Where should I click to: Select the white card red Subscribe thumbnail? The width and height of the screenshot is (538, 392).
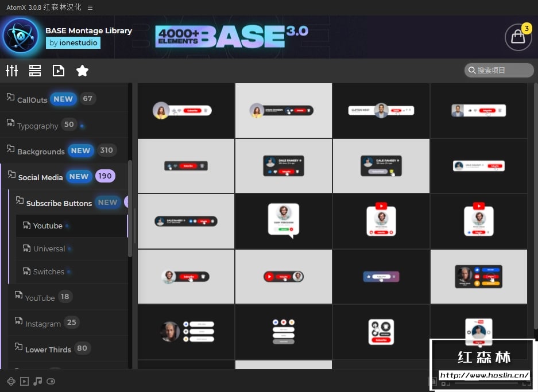pyautogui.click(x=381, y=332)
